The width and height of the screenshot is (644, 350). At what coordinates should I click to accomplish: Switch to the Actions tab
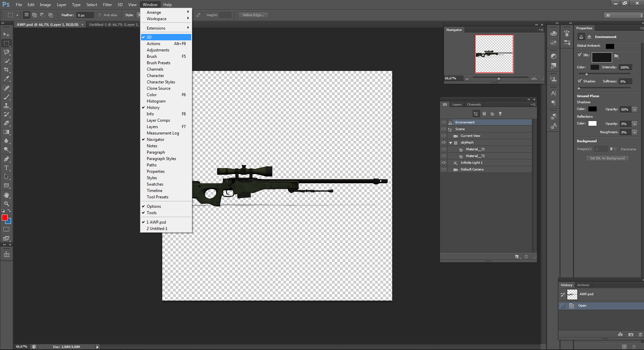point(583,285)
